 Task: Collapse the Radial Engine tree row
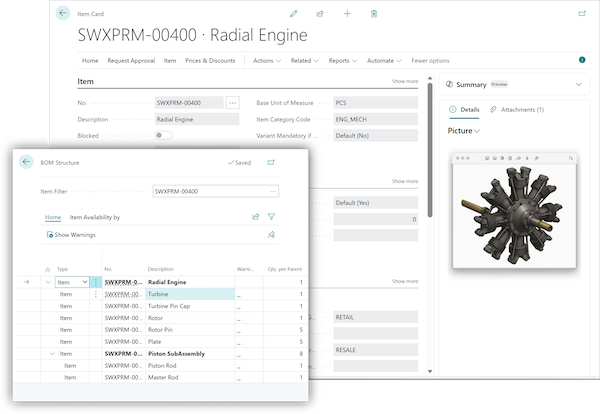pyautogui.click(x=48, y=282)
